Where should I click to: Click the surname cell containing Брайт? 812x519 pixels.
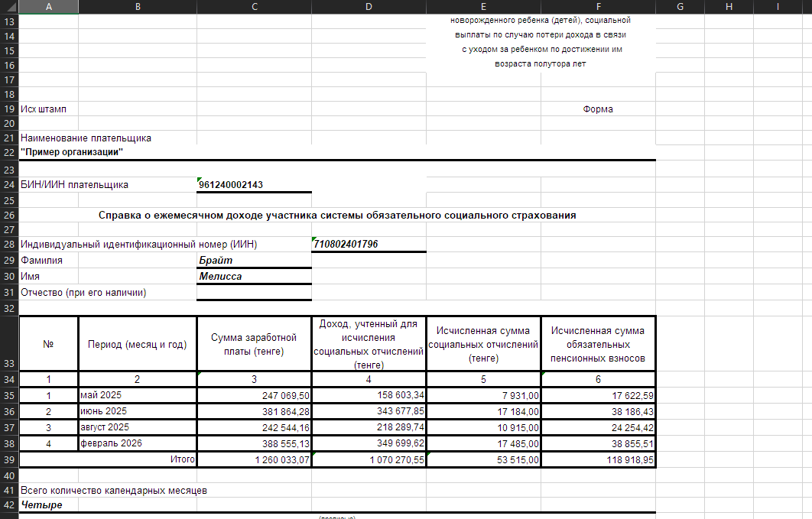[254, 261]
